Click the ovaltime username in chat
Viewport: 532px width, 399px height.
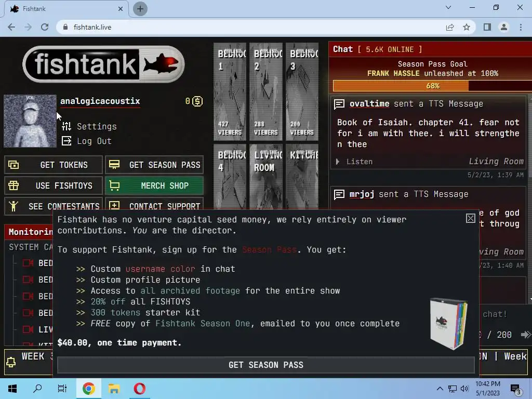369,104
